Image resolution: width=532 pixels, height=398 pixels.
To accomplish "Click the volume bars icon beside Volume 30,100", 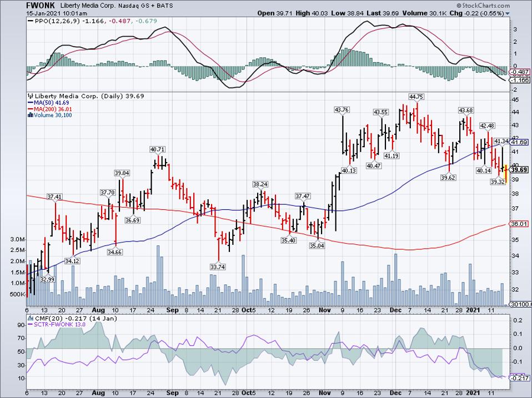I will (x=30, y=115).
